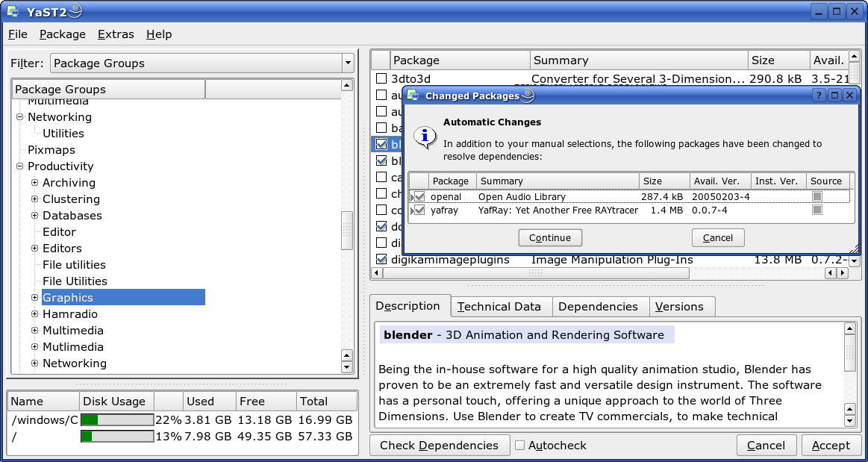This screenshot has width=868, height=462.
Task: Collapse the Productivity tree node
Action: (x=20, y=166)
